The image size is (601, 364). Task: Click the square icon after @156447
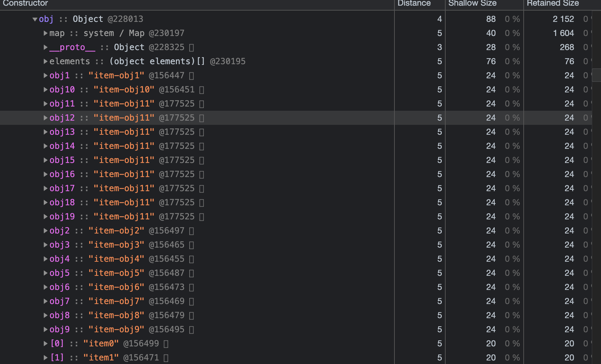pyautogui.click(x=191, y=75)
